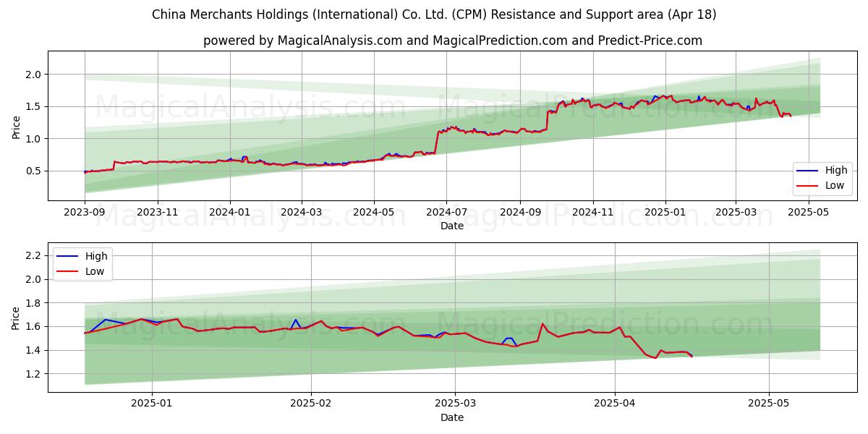Click the 2024-11 tick label

point(593,212)
